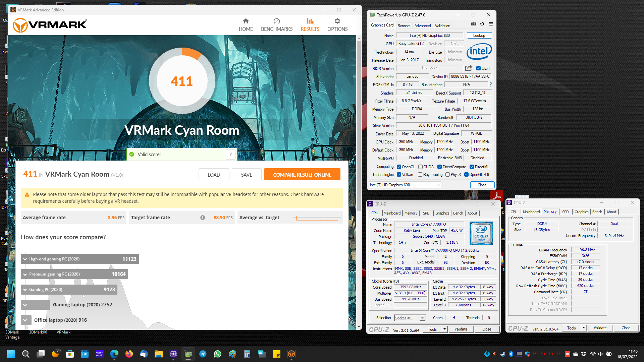Open GPU selection dropdown in GPU-Z
Viewport: 644px width, 362px height.
(405, 185)
